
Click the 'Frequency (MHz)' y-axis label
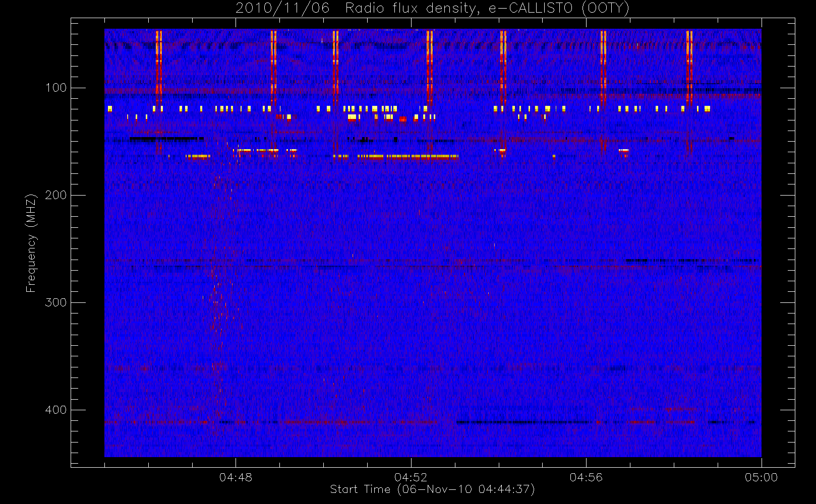pyautogui.click(x=31, y=243)
